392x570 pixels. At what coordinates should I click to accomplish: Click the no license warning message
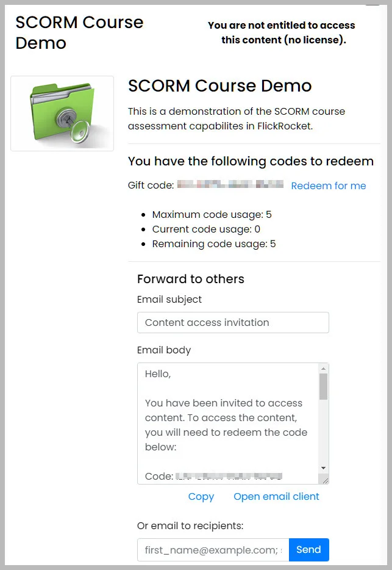(x=282, y=33)
